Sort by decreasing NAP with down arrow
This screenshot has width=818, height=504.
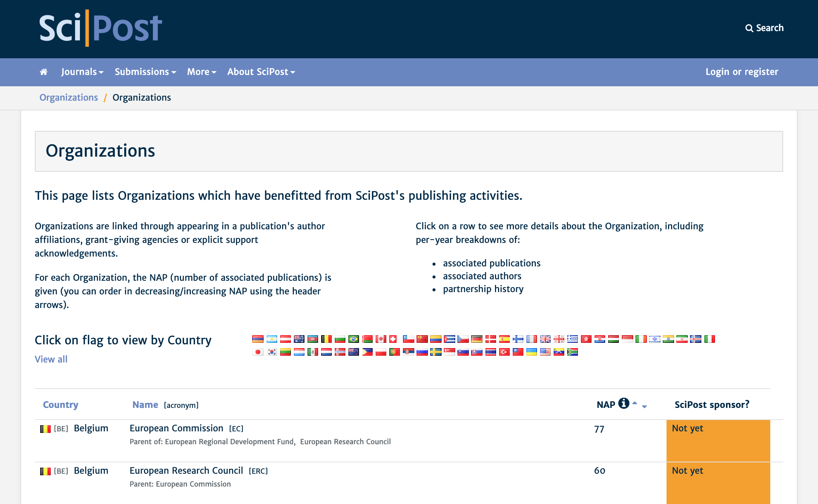644,406
